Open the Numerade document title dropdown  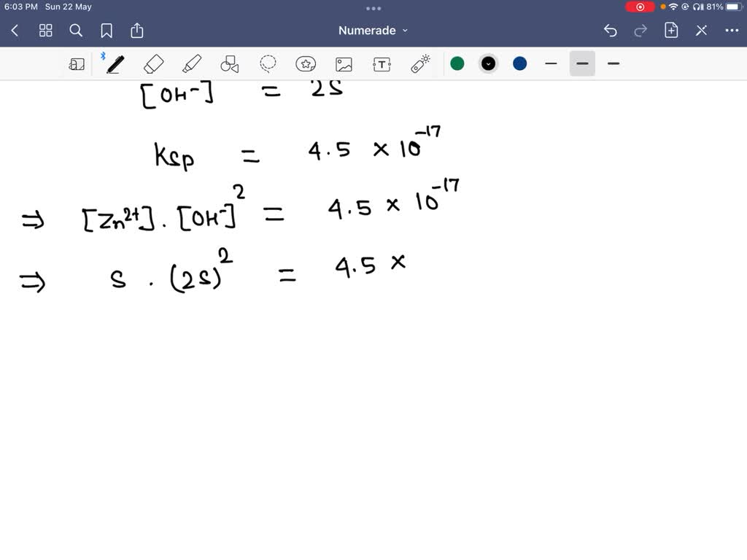tap(373, 30)
